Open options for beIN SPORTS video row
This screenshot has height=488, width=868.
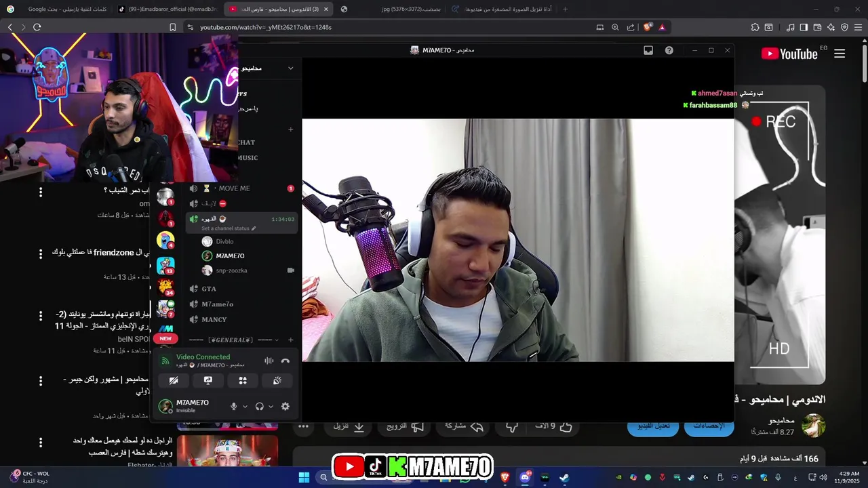pyautogui.click(x=41, y=317)
